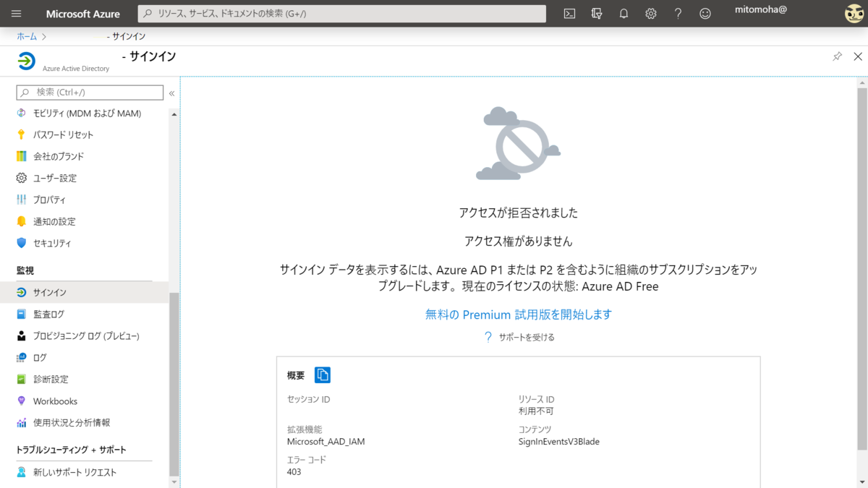This screenshot has width=868, height=488.
Task: Click the プロパティ sliders icon
Action: (x=22, y=200)
